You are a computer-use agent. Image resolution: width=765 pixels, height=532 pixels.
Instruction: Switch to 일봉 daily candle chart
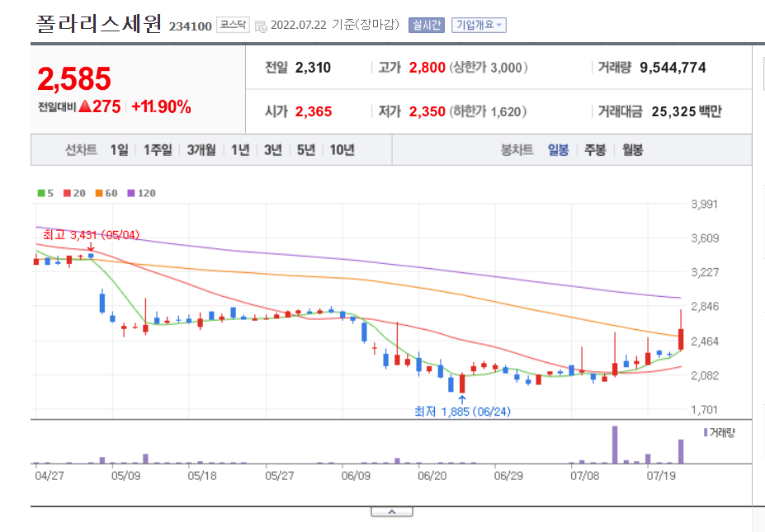558,149
